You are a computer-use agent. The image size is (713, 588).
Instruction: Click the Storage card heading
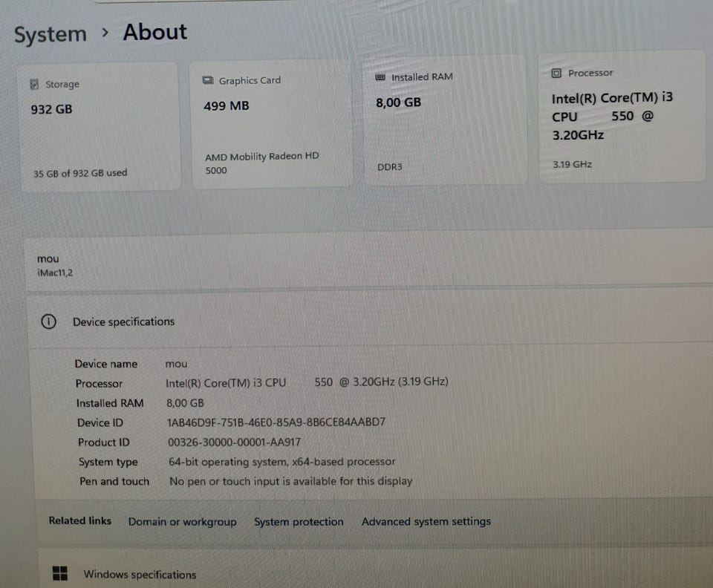click(x=62, y=85)
